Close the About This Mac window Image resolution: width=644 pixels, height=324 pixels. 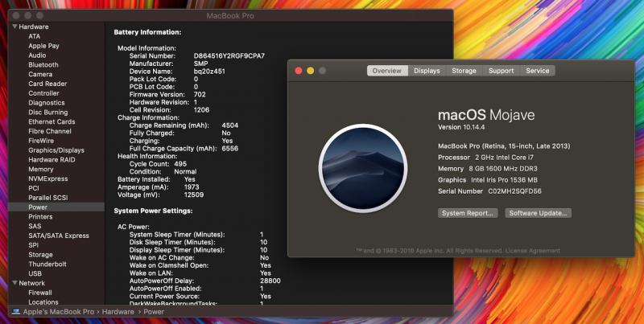click(x=299, y=71)
